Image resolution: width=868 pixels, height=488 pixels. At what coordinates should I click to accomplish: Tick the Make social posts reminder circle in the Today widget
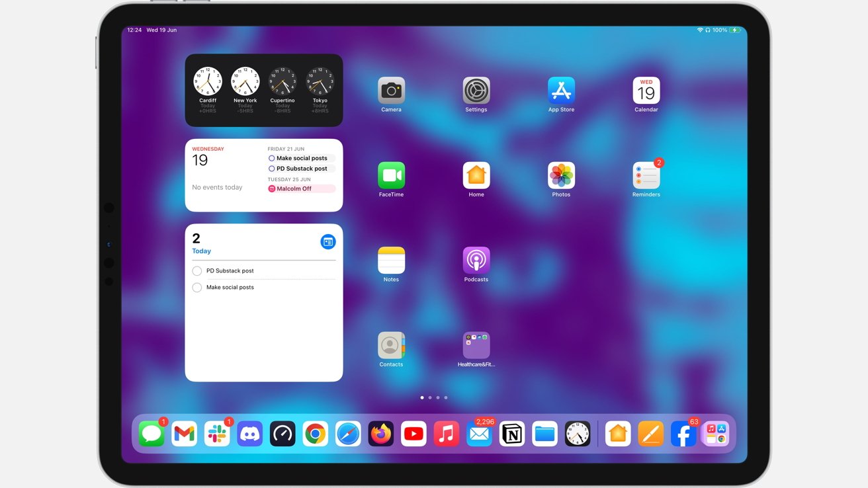click(197, 288)
